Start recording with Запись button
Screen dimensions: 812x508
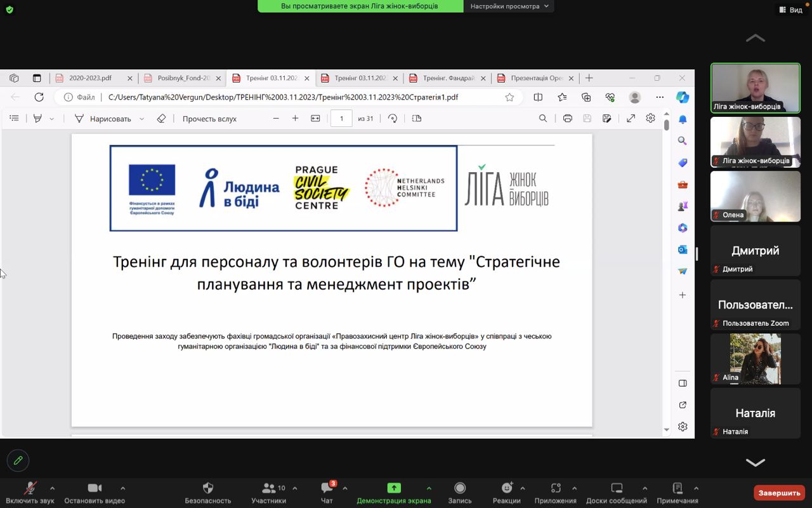click(460, 492)
